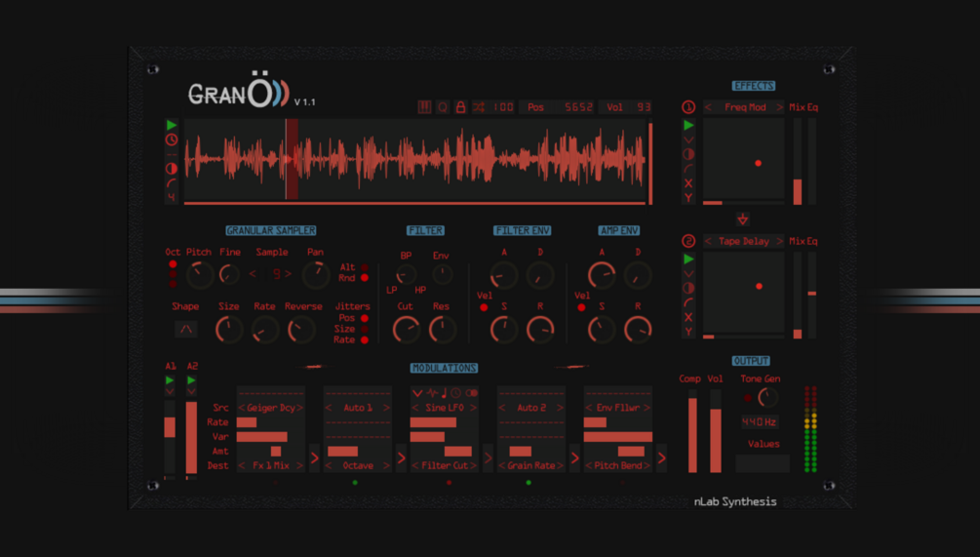The width and height of the screenshot is (980, 557).
Task: Toggle the Pos jitter LED
Action: (x=365, y=318)
